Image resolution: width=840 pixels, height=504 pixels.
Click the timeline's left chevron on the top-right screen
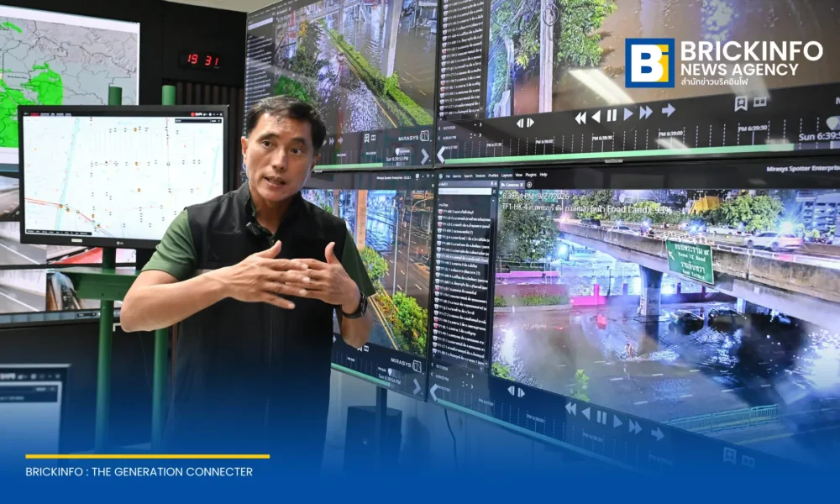[x=441, y=155]
